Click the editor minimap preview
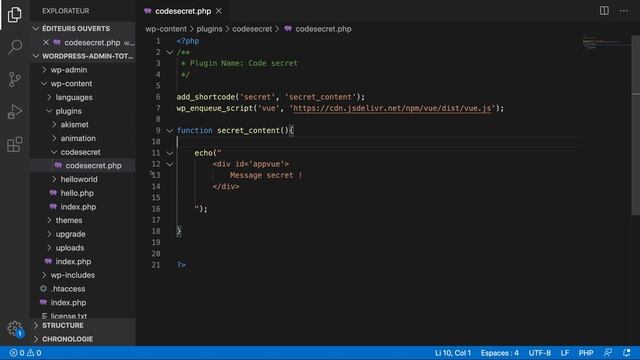Image resolution: width=640 pixels, height=360 pixels. 606,42
